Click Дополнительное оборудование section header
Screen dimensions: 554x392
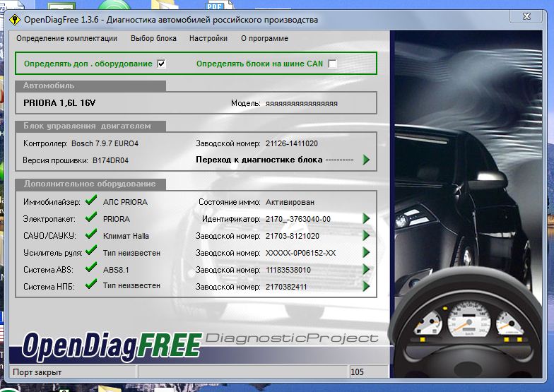(x=90, y=184)
